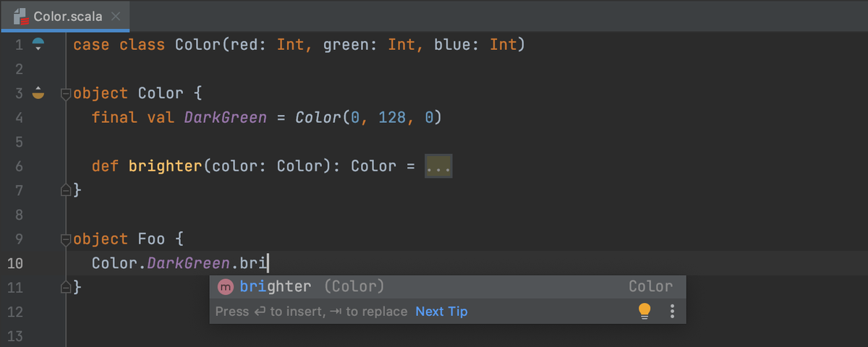Click line number 1 in the gutter

coord(20,45)
